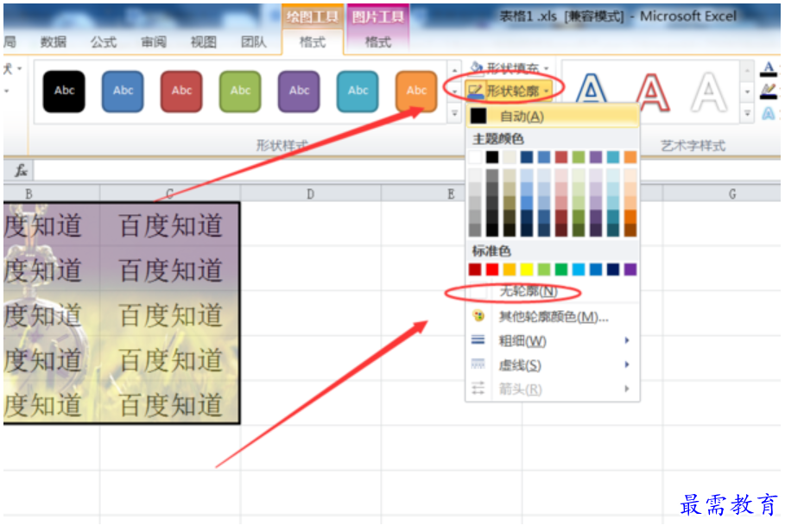
Task: Pick standard dark red color swatch
Action: coord(475,269)
